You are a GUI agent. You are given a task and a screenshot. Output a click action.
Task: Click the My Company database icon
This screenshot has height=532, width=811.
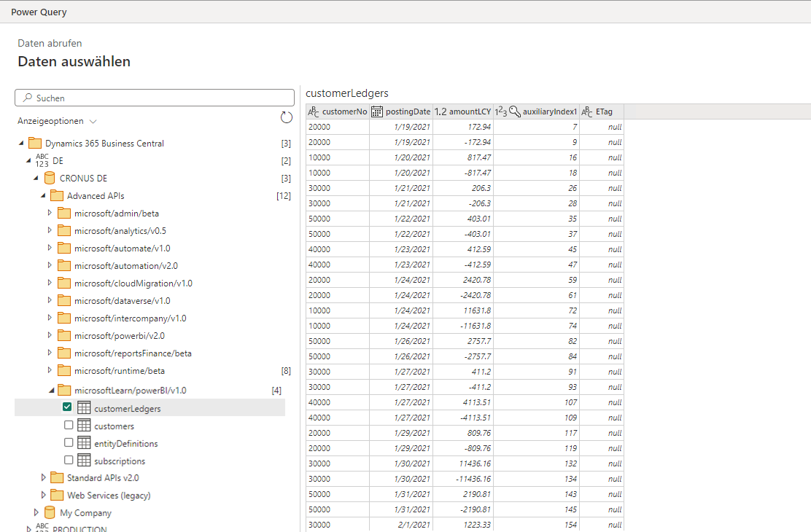point(50,513)
